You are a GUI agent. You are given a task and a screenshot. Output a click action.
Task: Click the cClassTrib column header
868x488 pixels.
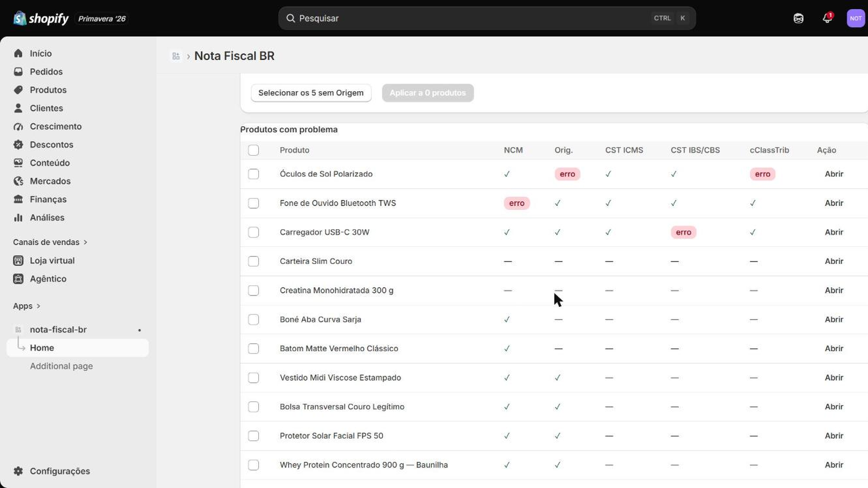pyautogui.click(x=769, y=150)
